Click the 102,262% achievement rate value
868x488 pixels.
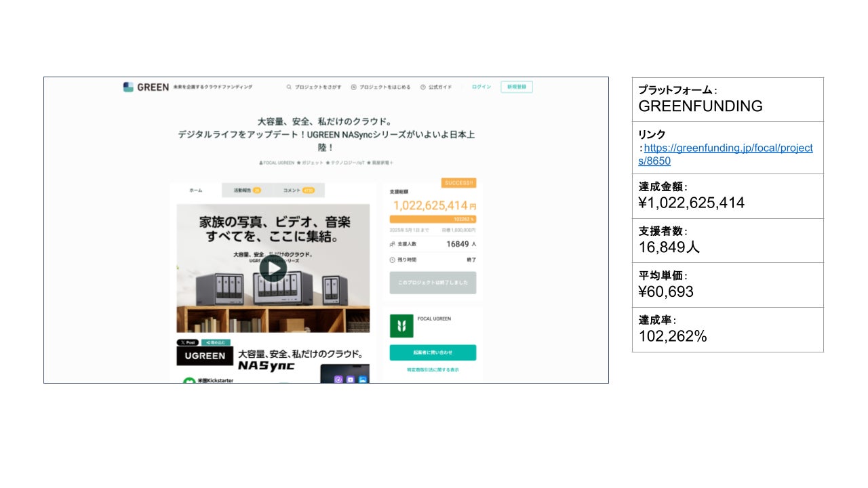click(x=673, y=335)
